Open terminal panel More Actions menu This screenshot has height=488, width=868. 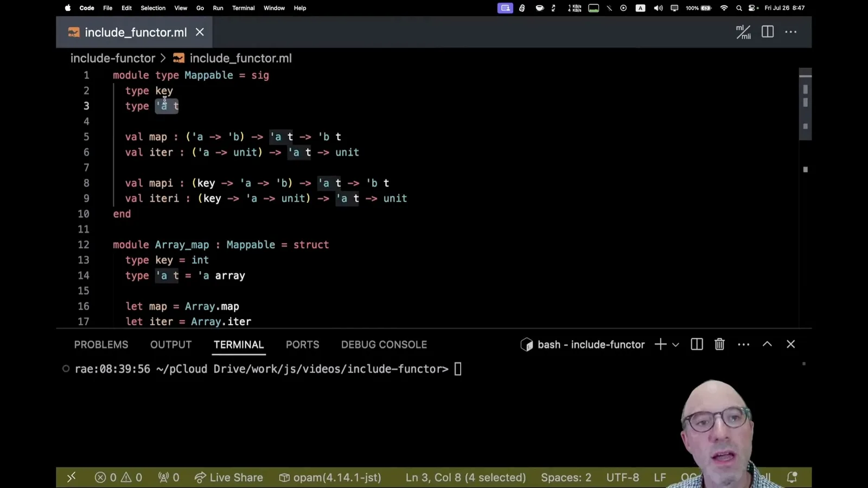point(744,344)
